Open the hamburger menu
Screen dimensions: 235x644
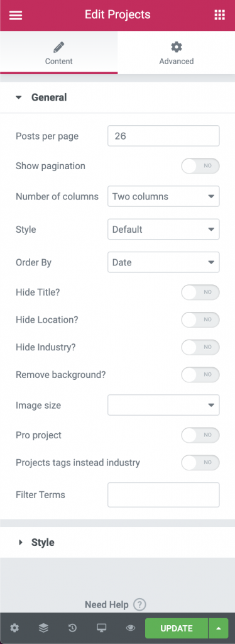(16, 15)
